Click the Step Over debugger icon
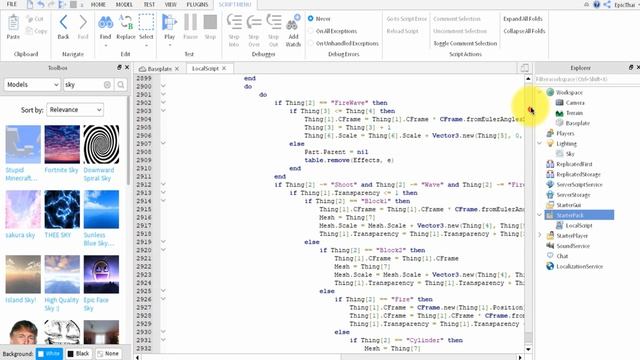640x360 pixels. (x=254, y=22)
